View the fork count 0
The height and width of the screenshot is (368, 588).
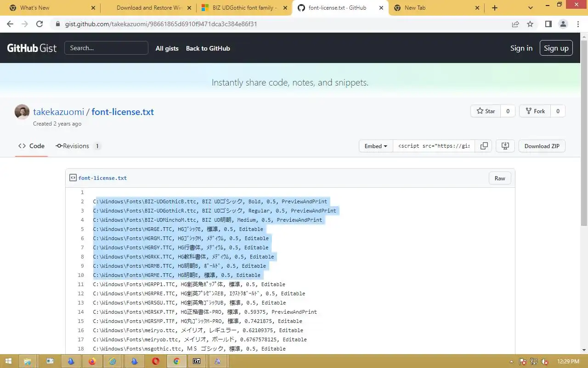pyautogui.click(x=558, y=111)
